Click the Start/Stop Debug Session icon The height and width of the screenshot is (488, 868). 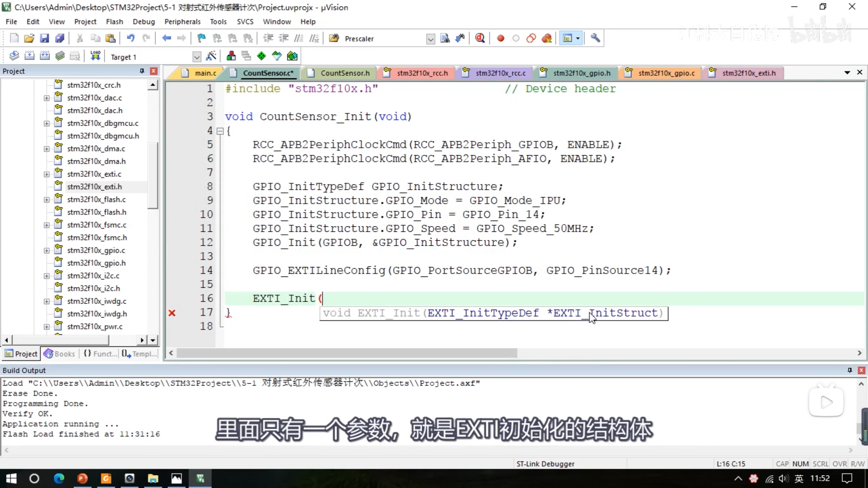pos(480,38)
